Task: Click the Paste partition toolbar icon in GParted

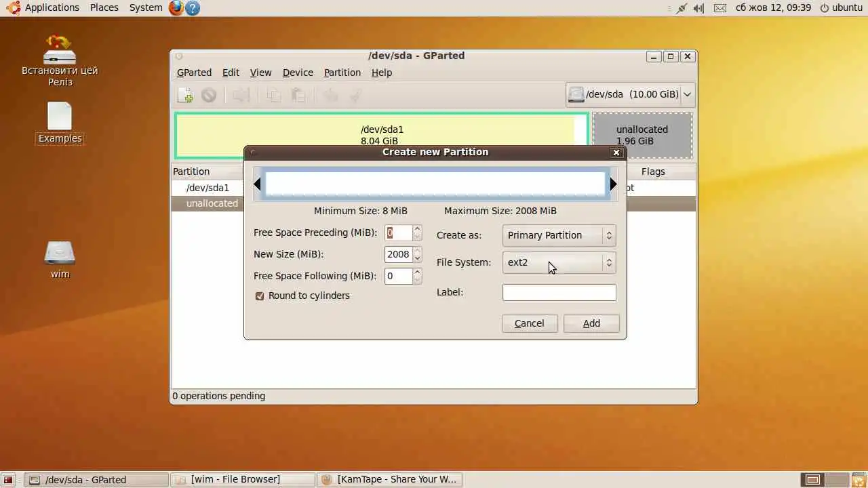Action: coord(298,96)
